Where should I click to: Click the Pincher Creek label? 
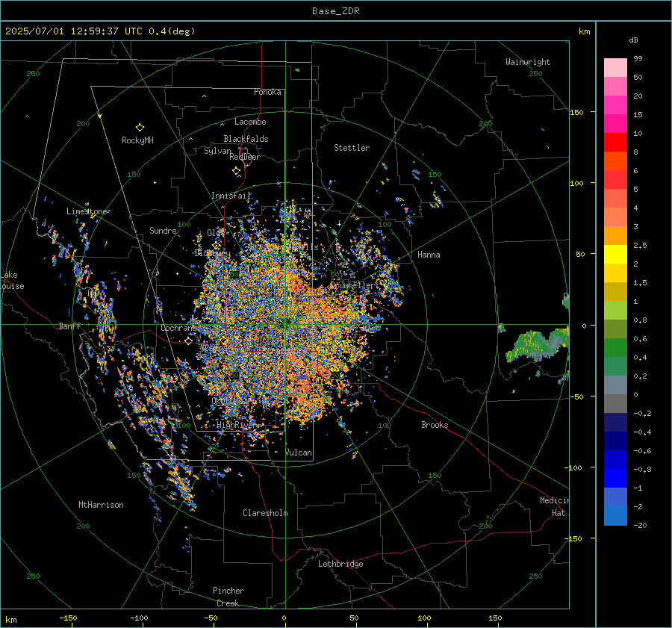click(228, 597)
